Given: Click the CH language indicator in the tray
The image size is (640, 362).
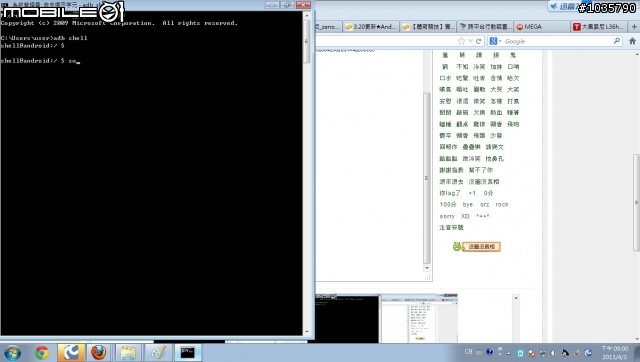Looking at the screenshot, I should pyautogui.click(x=468, y=352).
